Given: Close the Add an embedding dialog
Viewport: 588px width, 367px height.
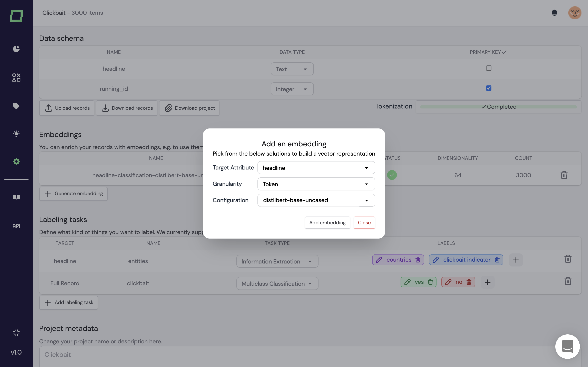Looking at the screenshot, I should coord(364,223).
